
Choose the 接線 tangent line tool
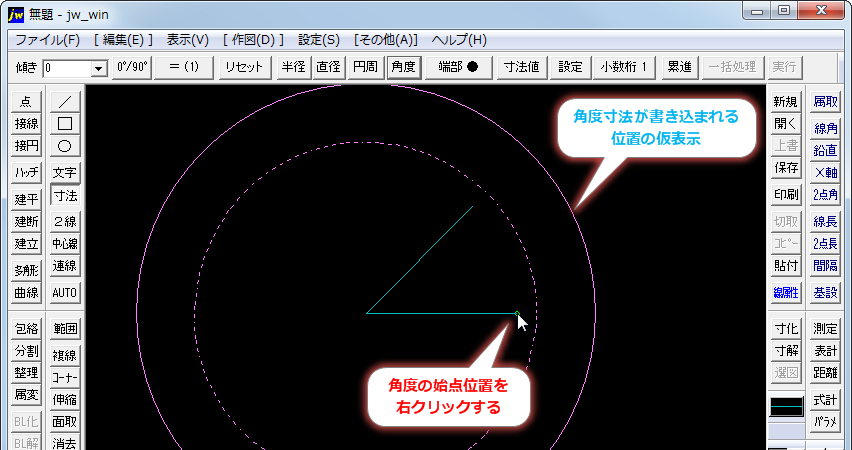tap(26, 124)
